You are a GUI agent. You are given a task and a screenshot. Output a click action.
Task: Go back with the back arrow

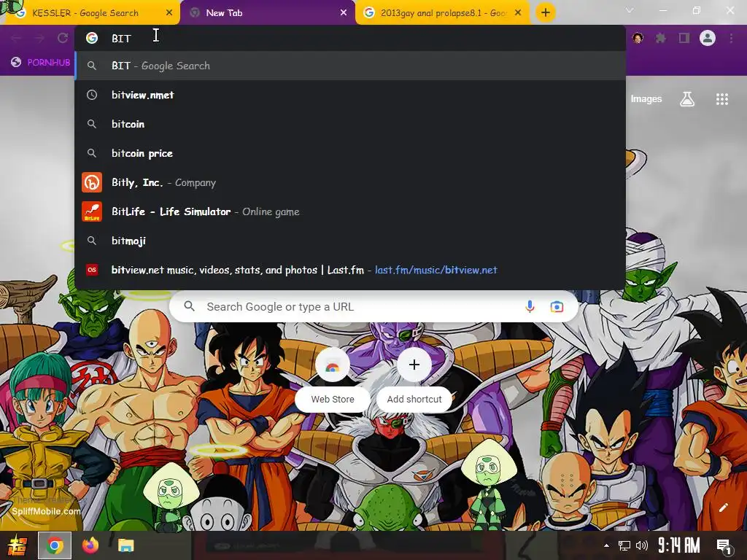(16, 38)
